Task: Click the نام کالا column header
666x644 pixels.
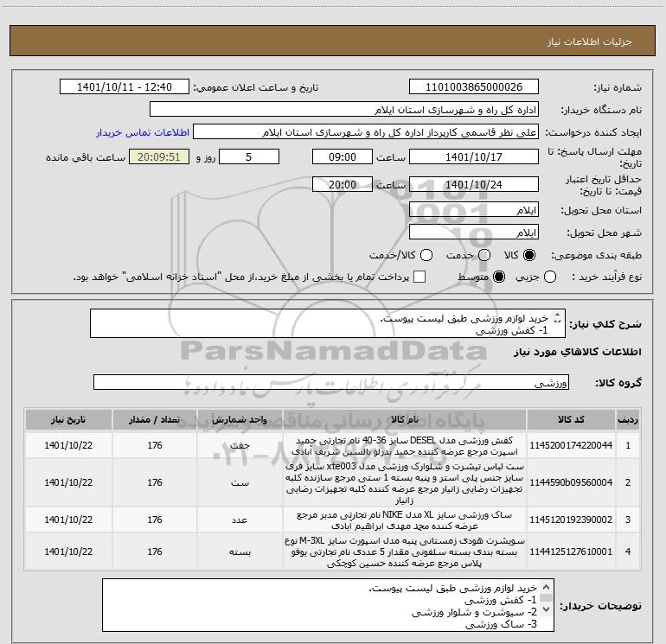Action: [x=405, y=420]
